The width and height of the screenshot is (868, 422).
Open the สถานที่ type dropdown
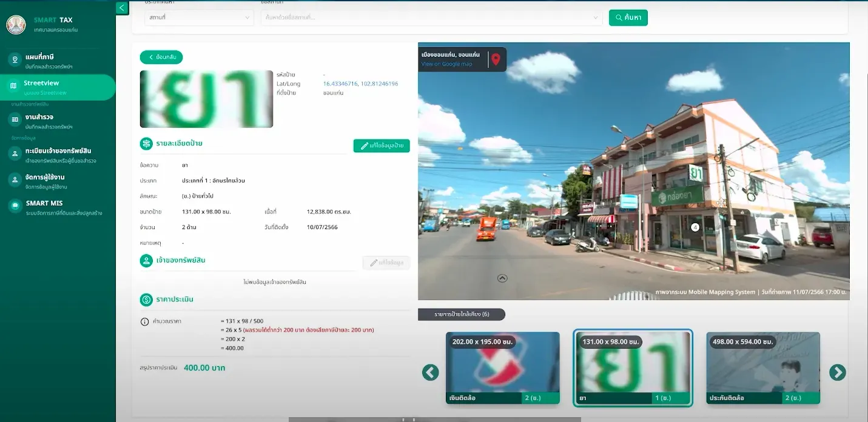199,18
